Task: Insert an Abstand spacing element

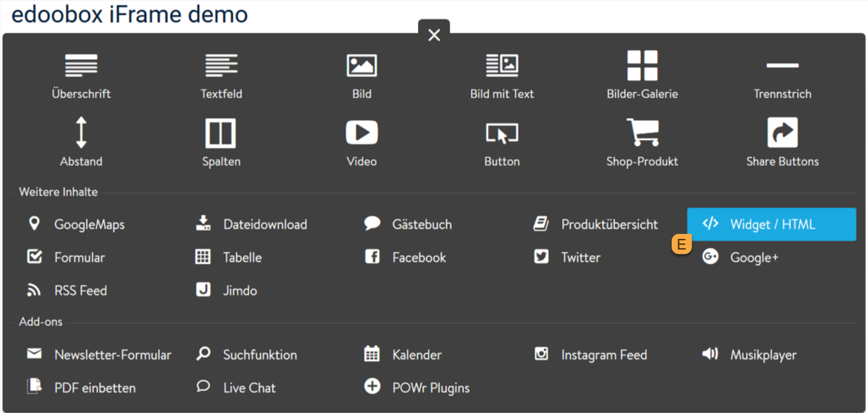Action: (x=81, y=142)
